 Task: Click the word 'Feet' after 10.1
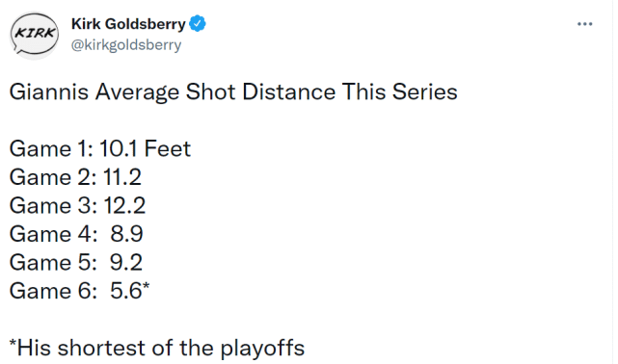168,148
